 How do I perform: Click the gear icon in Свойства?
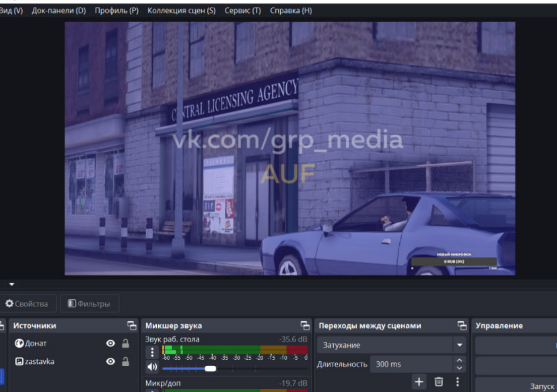click(x=9, y=303)
